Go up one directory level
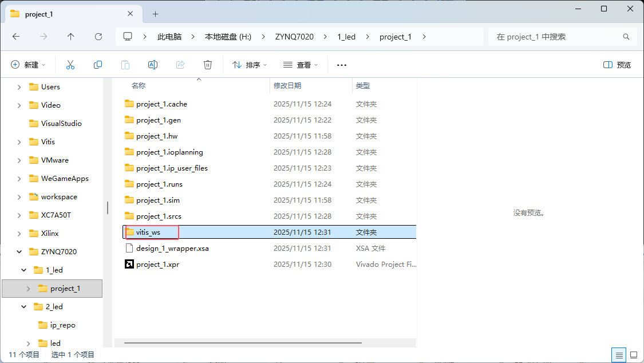 pos(71,37)
